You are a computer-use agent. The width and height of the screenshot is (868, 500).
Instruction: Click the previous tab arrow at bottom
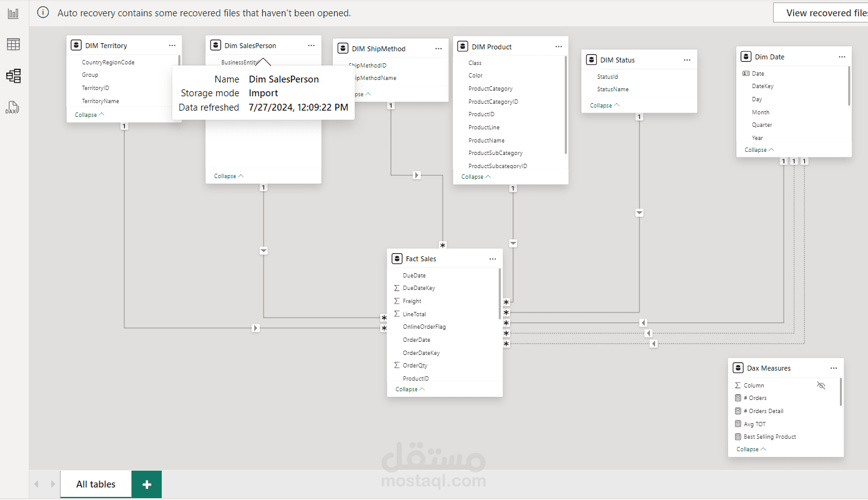point(36,484)
